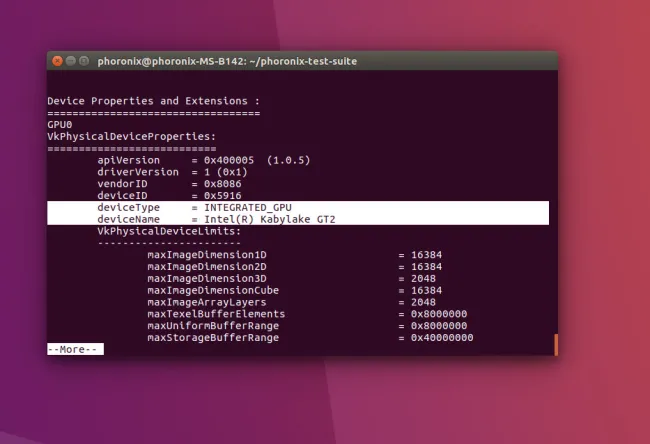
Task: Click the maxImageDimension1D value 16384
Action: coord(426,255)
